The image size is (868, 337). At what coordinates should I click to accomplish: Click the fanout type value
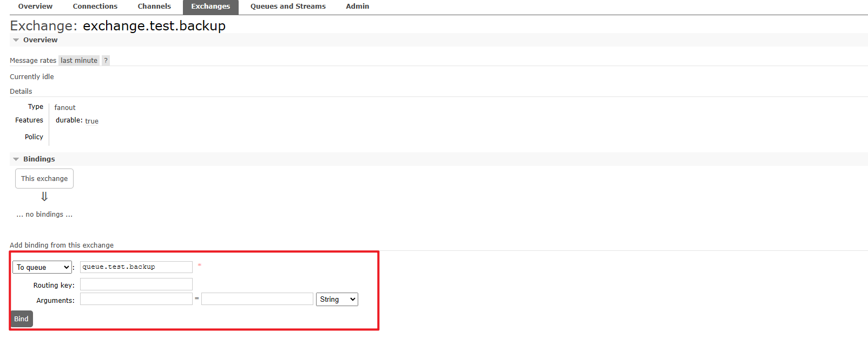(65, 108)
